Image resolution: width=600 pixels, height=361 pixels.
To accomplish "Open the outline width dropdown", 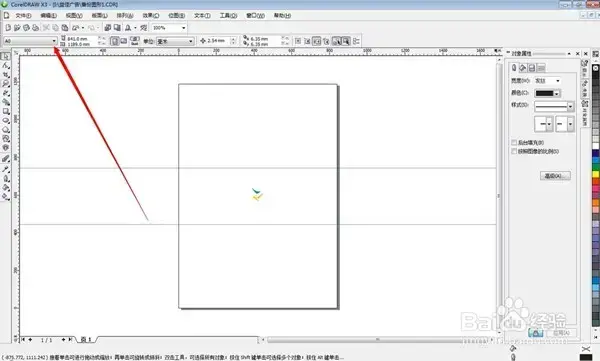I will (558, 81).
